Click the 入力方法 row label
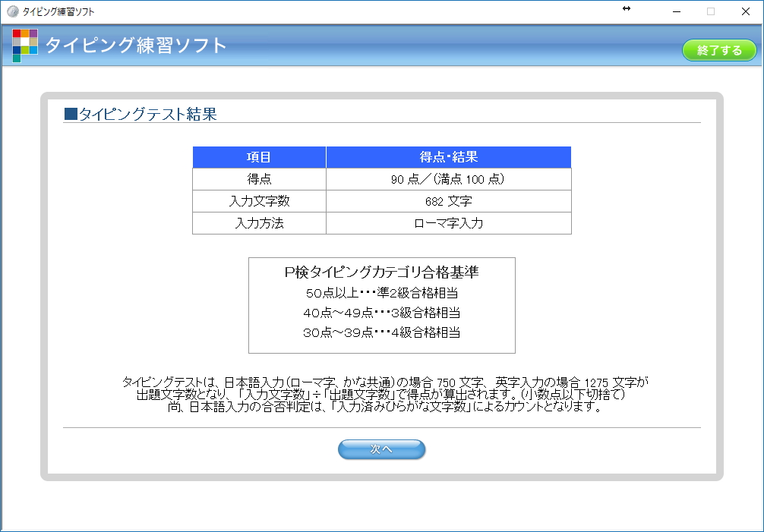Viewport: 764px width, 532px height. tap(259, 222)
